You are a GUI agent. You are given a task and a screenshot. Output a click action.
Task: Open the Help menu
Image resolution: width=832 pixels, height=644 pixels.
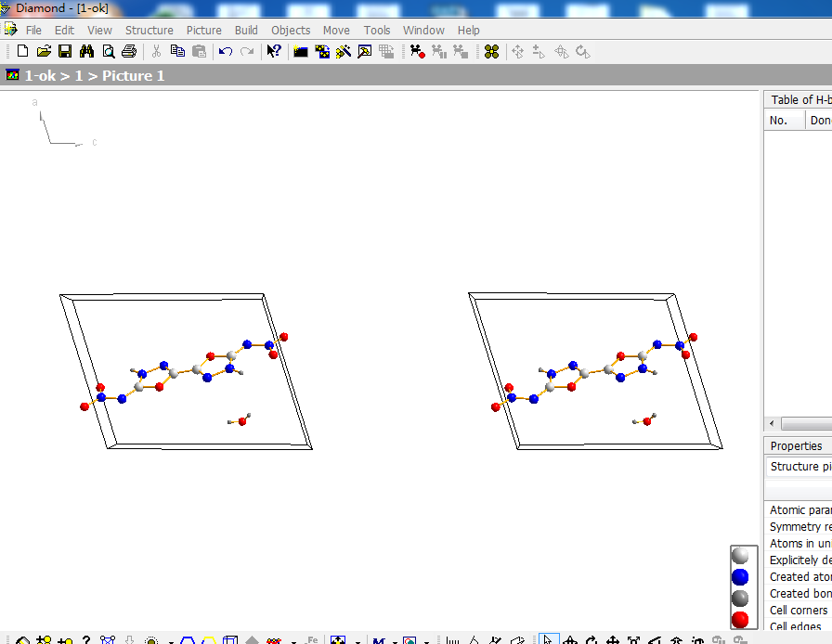(469, 31)
